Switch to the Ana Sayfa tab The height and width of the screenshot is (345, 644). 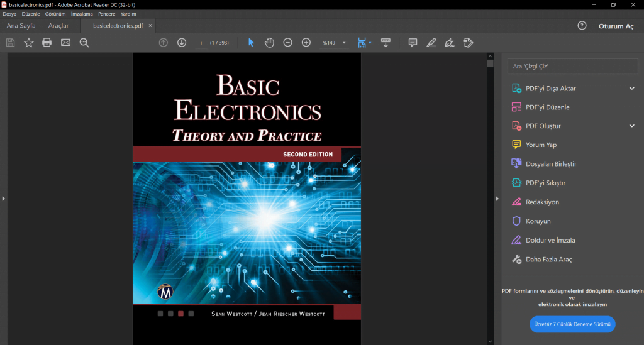[21, 25]
